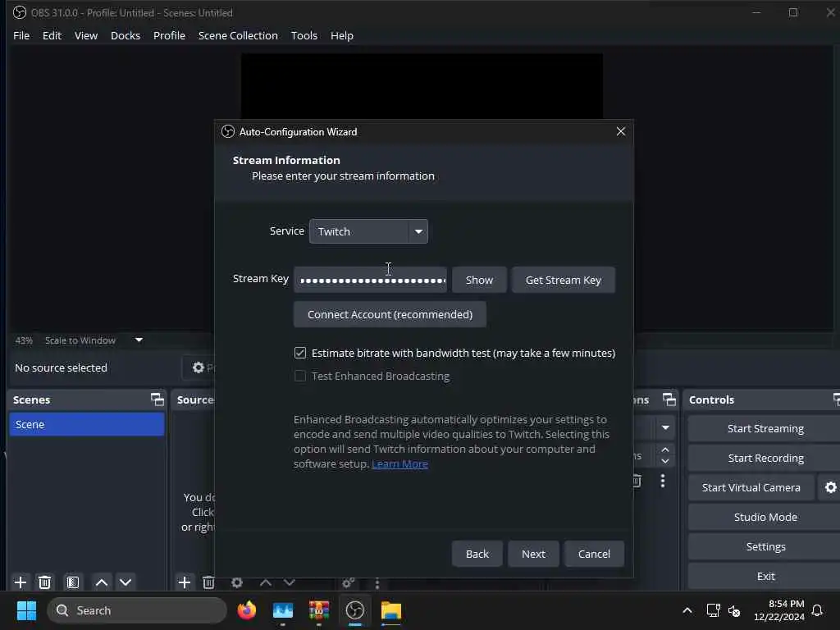
Task: Open the Service dropdown showing Twitch
Action: (368, 231)
